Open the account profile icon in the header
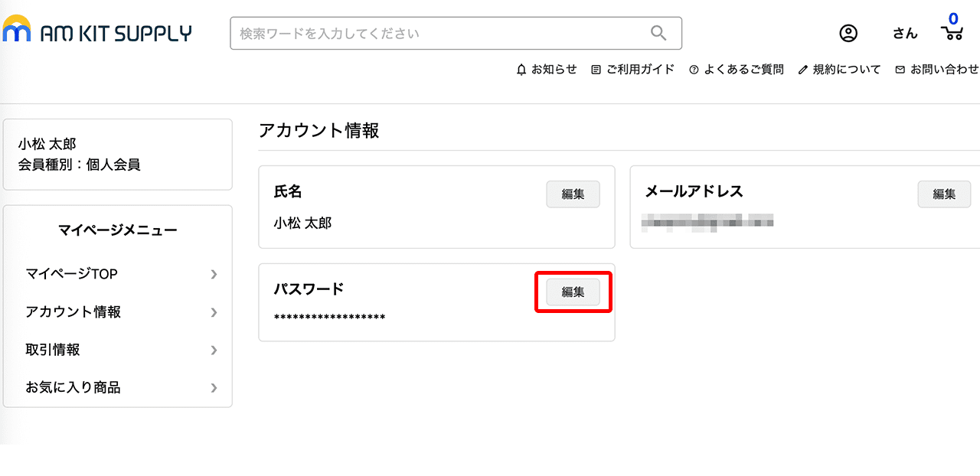This screenshot has width=980, height=476. point(848,33)
